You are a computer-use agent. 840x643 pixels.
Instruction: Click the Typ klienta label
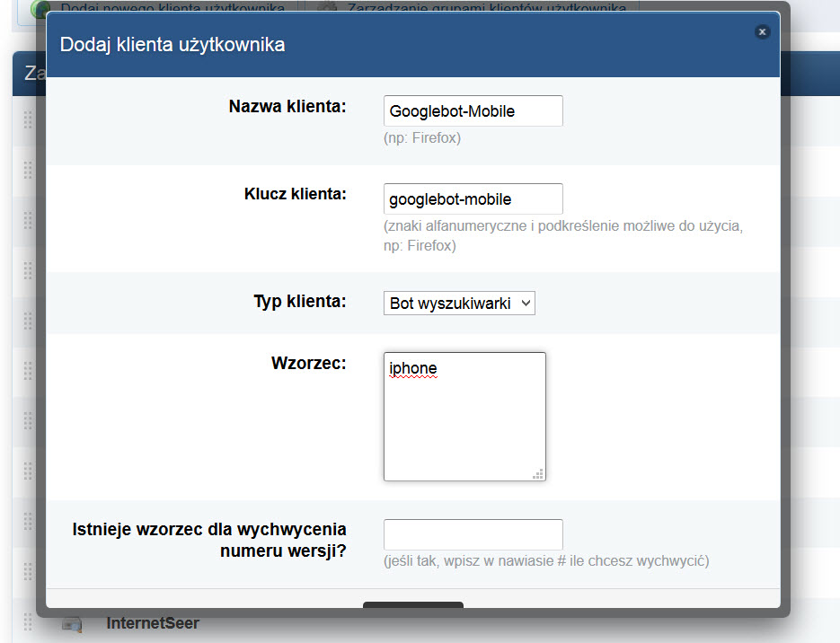[x=300, y=302]
